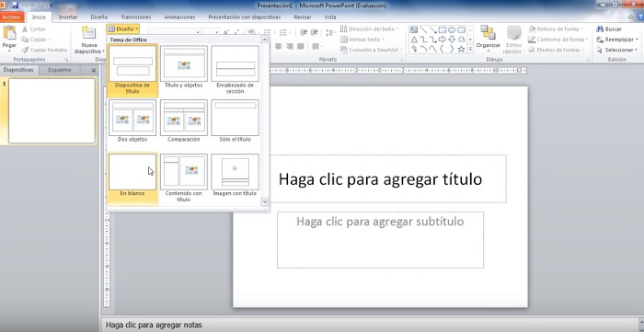Click the layout gallery scroll down arrow
The width and height of the screenshot is (644, 332).
click(265, 202)
